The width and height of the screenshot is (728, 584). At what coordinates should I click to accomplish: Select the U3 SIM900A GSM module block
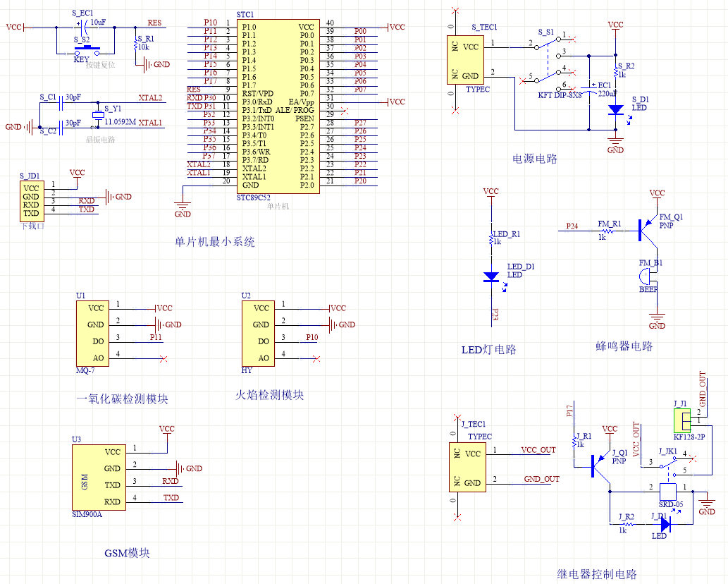click(x=99, y=477)
